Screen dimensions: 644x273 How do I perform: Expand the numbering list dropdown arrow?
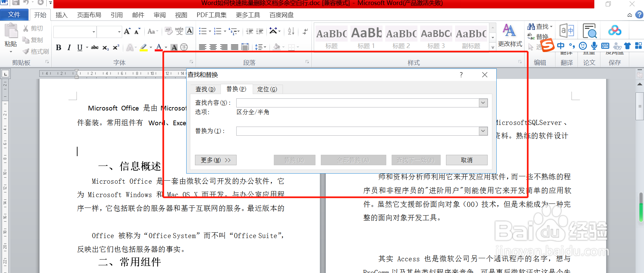click(x=225, y=32)
